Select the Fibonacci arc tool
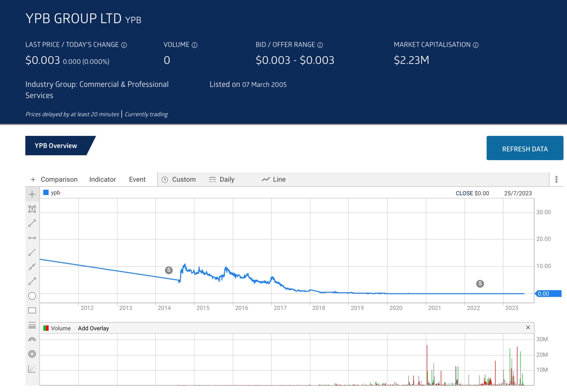Screen dimensions: 567x392 (32, 340)
